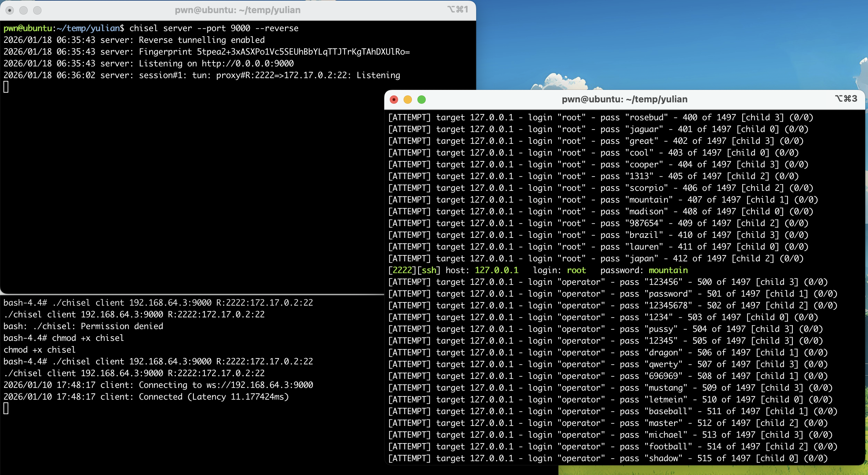Click the green "2222" port in the result line
The width and height of the screenshot is (868, 475).
click(x=403, y=270)
